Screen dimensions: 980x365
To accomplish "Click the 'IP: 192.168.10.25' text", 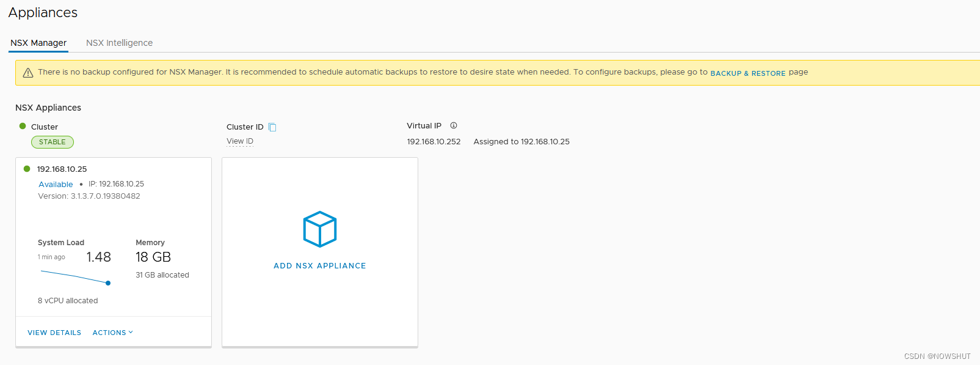I will coord(116,184).
